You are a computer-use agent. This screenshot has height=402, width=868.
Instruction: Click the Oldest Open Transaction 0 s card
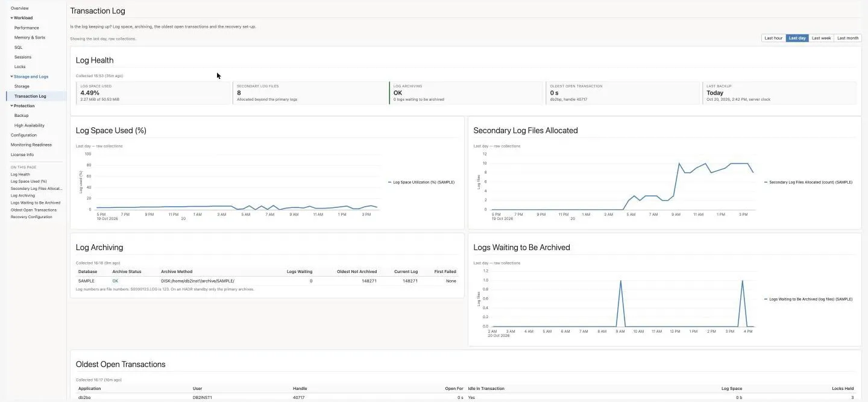point(623,93)
